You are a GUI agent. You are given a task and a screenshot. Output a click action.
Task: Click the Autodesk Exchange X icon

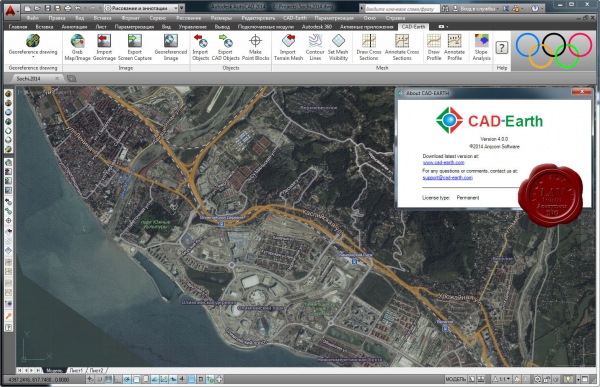(x=506, y=8)
